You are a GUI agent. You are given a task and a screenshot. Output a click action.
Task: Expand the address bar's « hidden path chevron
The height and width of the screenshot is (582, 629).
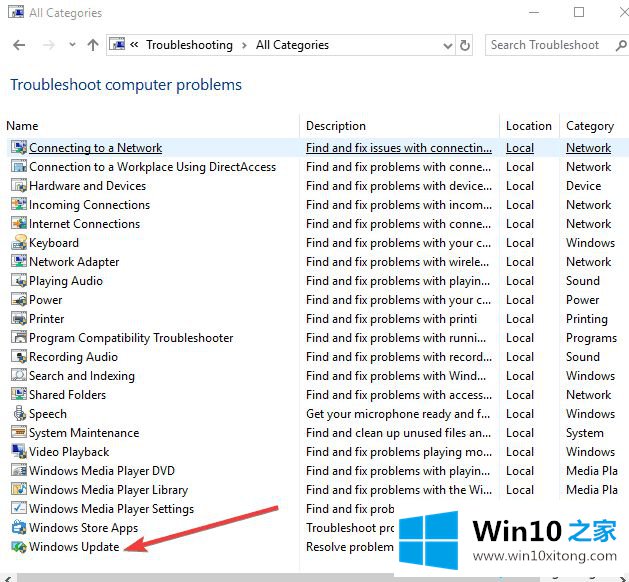134,45
